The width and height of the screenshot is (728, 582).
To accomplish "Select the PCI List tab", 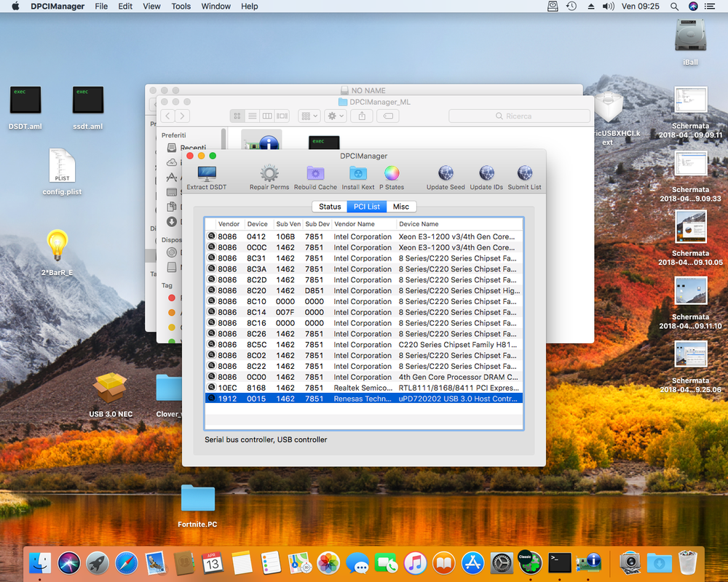I will (x=367, y=207).
